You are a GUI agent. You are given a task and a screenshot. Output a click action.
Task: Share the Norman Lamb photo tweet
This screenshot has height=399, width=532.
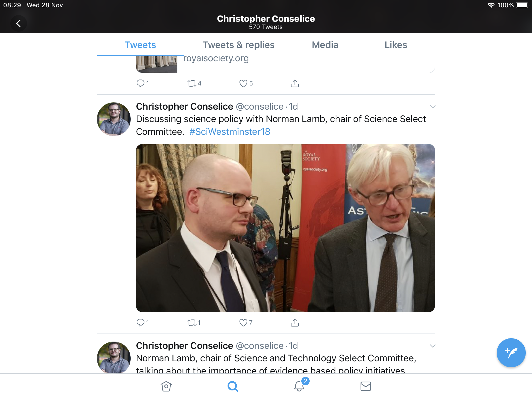coord(295,323)
